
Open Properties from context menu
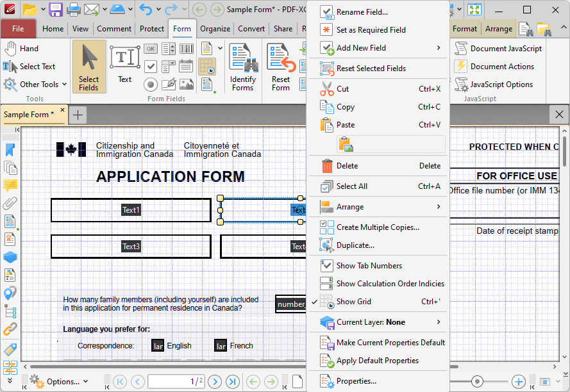[378, 380]
